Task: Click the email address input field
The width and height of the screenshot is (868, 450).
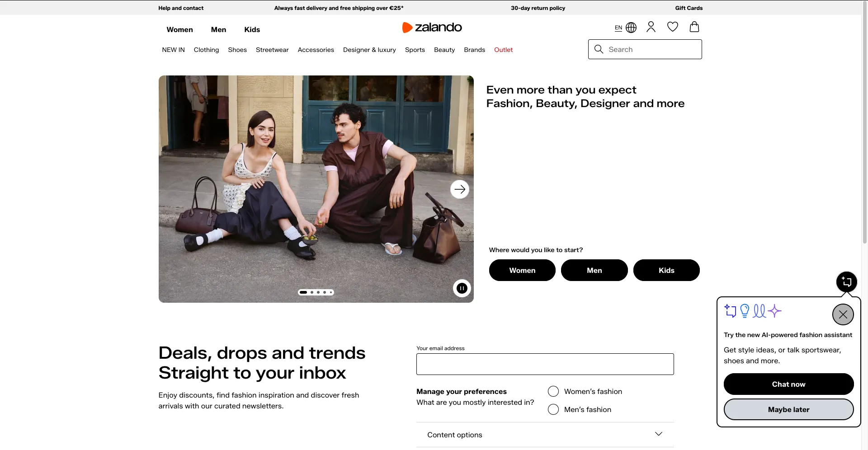Action: 545,364
